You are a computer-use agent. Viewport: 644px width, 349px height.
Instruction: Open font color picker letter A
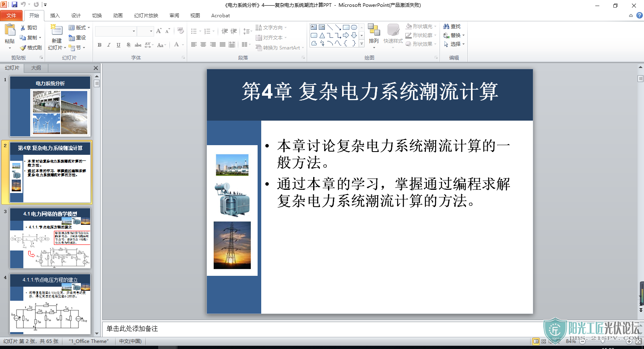click(x=176, y=45)
